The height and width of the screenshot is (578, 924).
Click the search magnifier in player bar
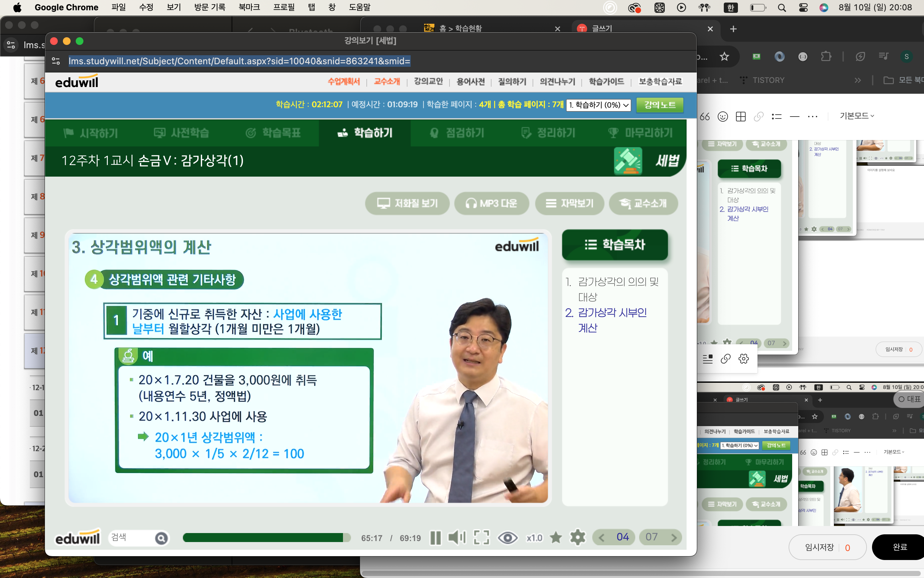point(161,538)
